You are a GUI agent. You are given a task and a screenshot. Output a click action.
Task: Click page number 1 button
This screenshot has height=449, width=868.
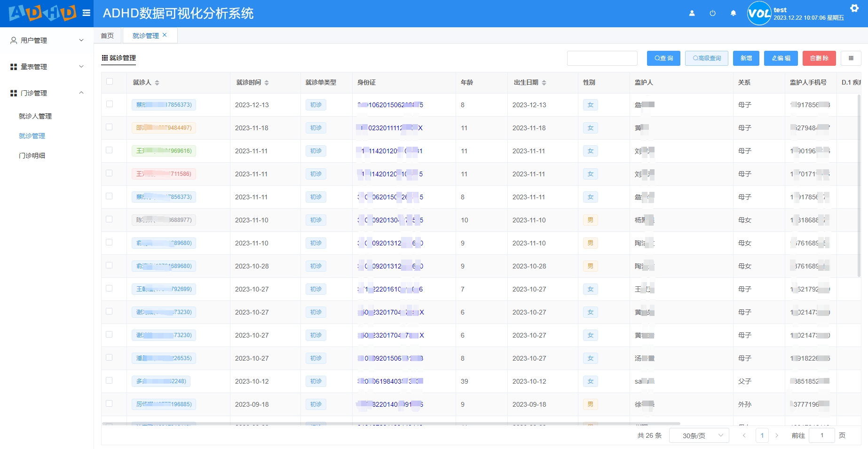click(762, 435)
